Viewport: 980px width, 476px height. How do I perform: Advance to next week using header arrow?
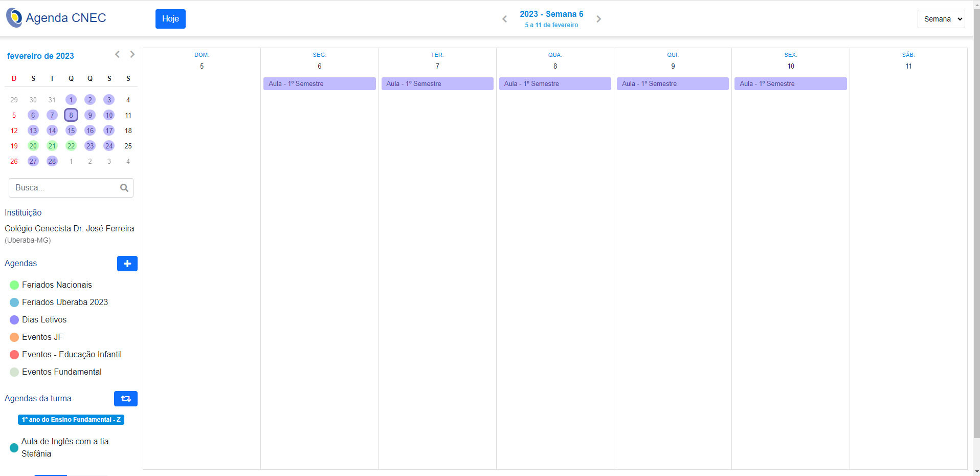click(x=598, y=19)
